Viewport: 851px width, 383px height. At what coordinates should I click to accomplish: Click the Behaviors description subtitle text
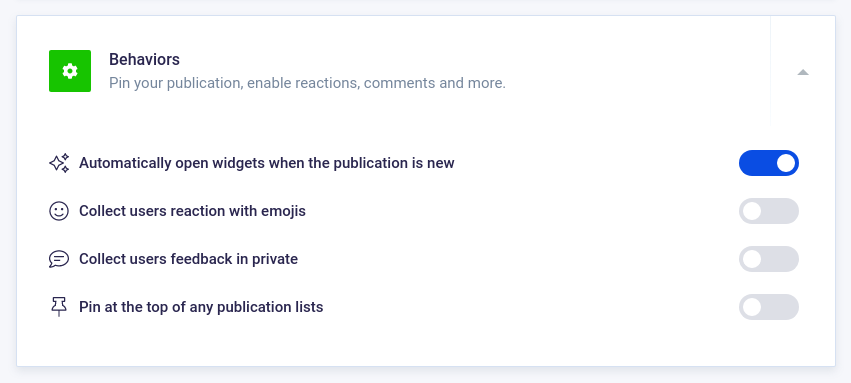click(x=307, y=84)
